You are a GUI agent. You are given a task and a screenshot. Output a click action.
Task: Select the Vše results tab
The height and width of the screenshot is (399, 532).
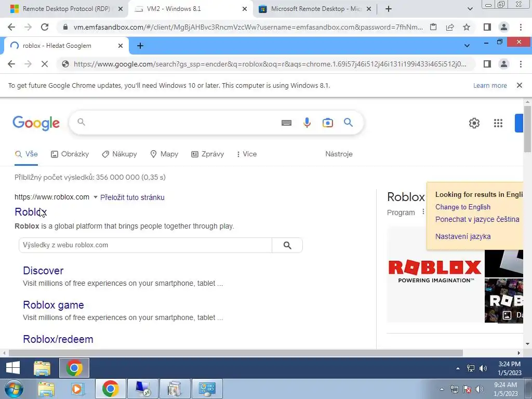tap(26, 154)
